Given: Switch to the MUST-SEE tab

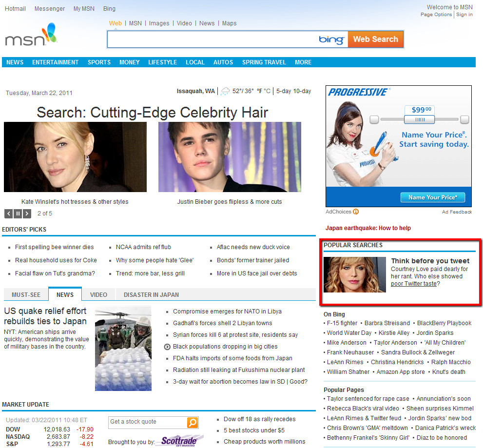Looking at the screenshot, I should [26, 294].
